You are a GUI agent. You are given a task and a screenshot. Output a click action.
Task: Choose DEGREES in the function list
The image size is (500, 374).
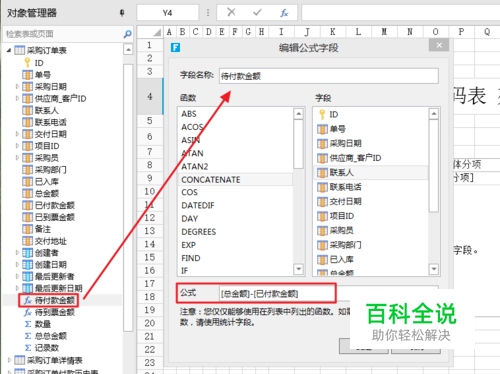click(199, 232)
